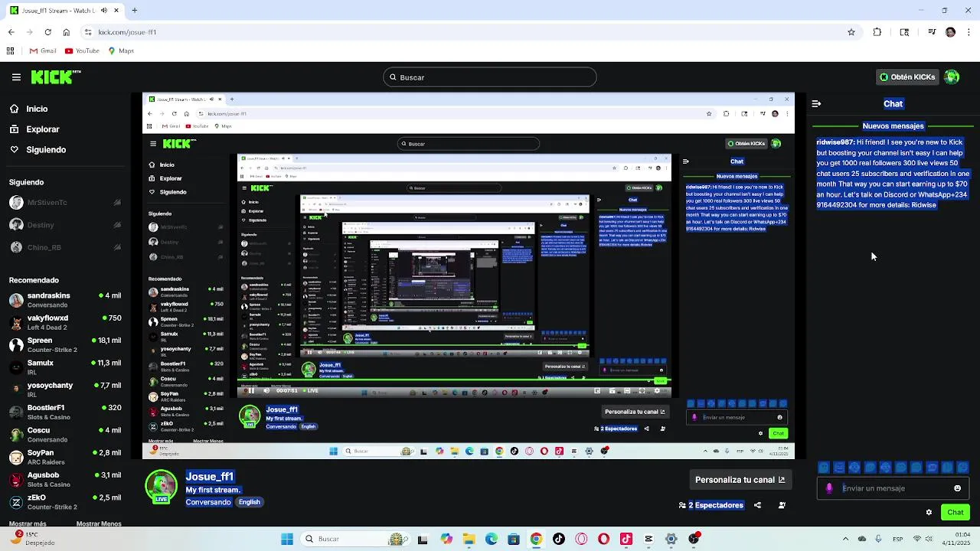Expand recommended list with Mostrar más
This screenshot has width=980, height=551.
(x=28, y=524)
